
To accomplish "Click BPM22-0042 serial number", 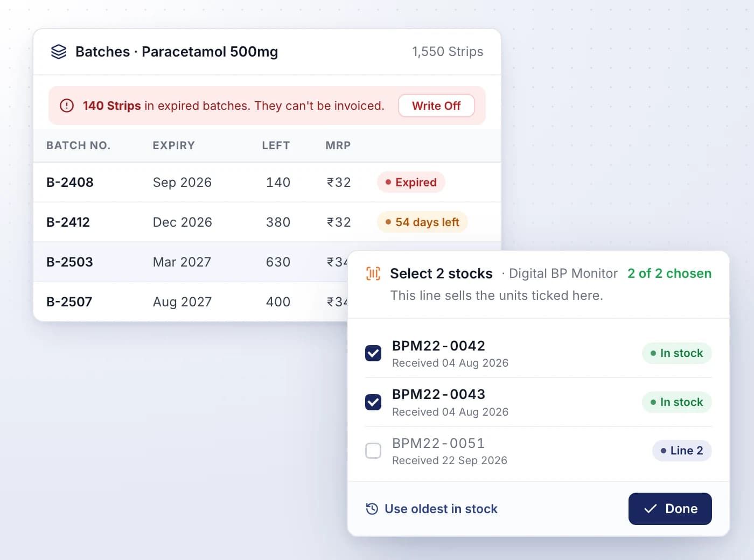I will (438, 346).
